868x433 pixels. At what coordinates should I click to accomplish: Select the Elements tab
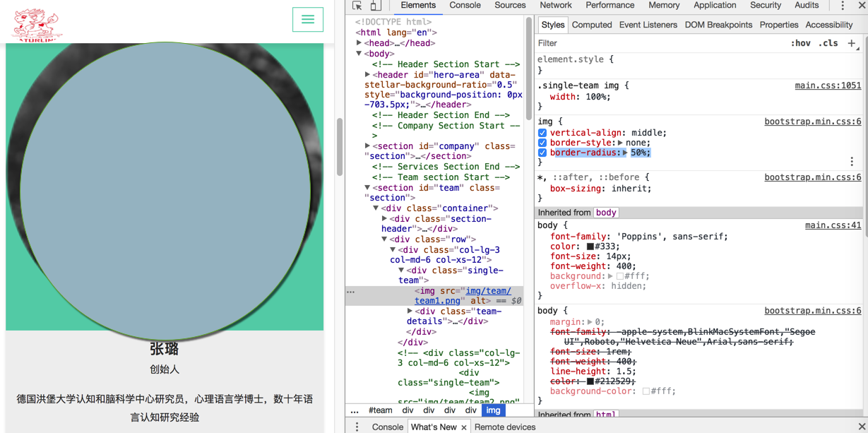tap(418, 6)
